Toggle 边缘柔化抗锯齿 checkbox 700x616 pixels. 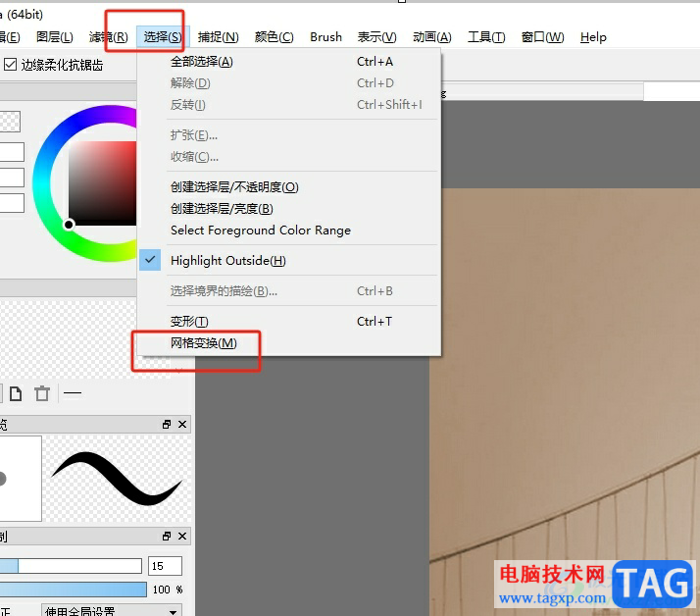[x=10, y=65]
